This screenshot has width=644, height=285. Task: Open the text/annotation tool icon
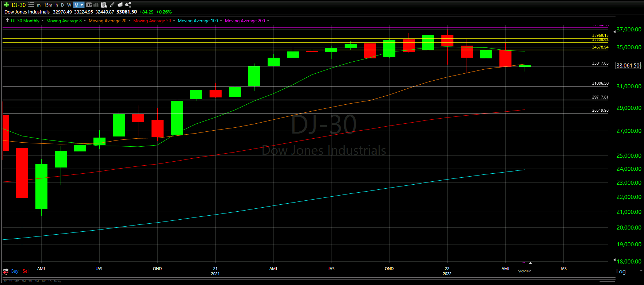coord(89,5)
